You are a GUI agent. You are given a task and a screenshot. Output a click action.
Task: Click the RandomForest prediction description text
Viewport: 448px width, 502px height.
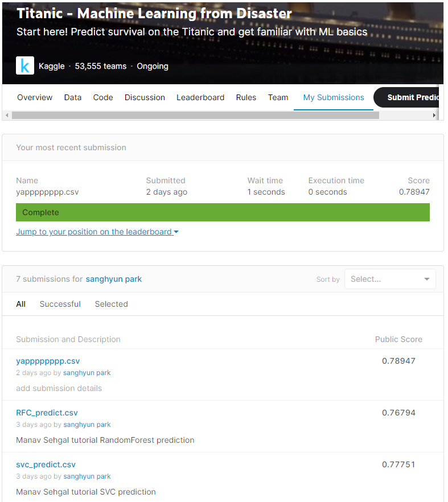point(105,440)
